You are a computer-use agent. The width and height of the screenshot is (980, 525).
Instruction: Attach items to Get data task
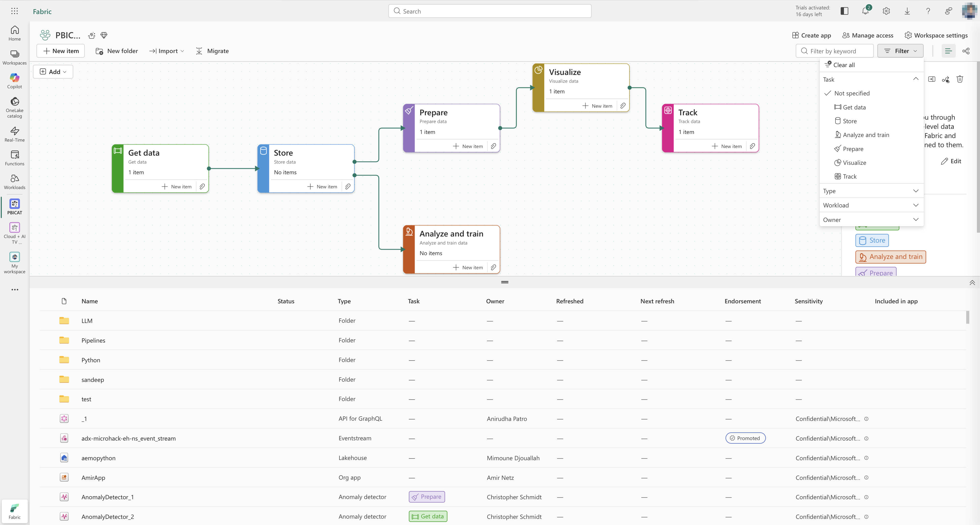202,187
